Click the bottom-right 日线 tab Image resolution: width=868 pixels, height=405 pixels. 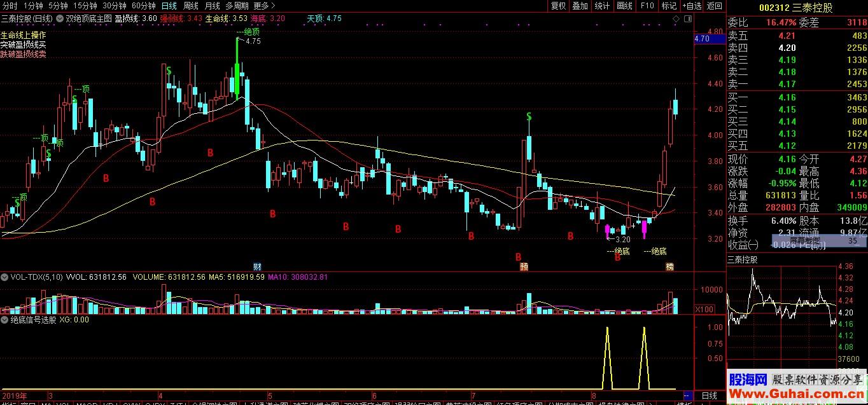(709, 396)
